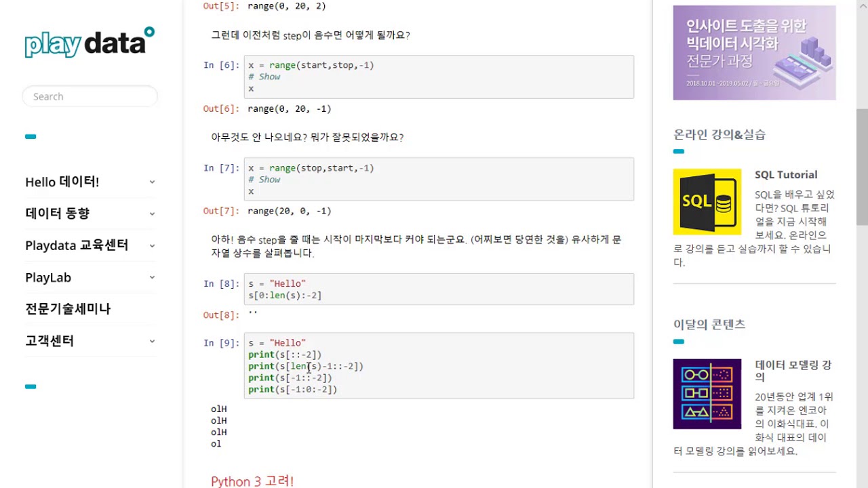868x488 pixels.
Task: Open the Hello 데이터! menu item
Action: point(62,182)
